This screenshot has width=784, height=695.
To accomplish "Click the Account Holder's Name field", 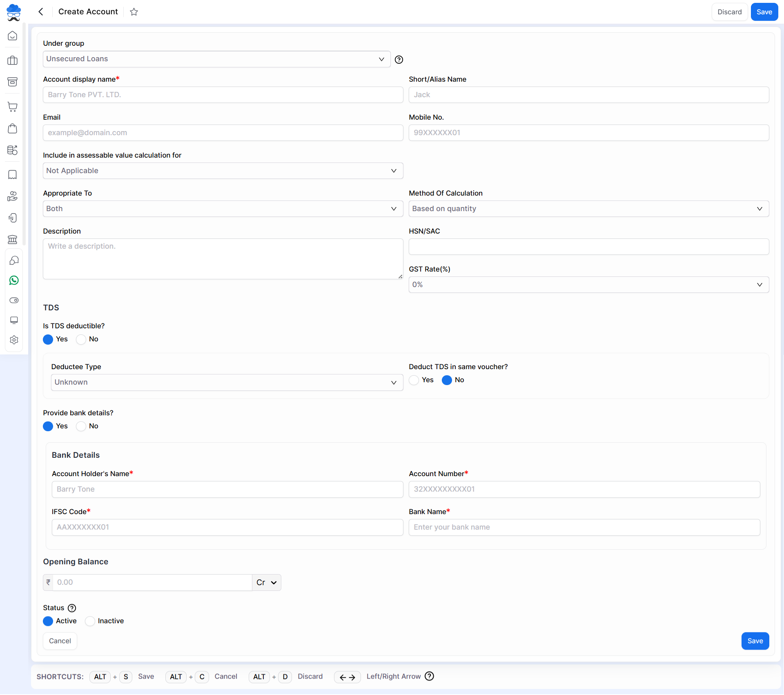I will pyautogui.click(x=227, y=489).
